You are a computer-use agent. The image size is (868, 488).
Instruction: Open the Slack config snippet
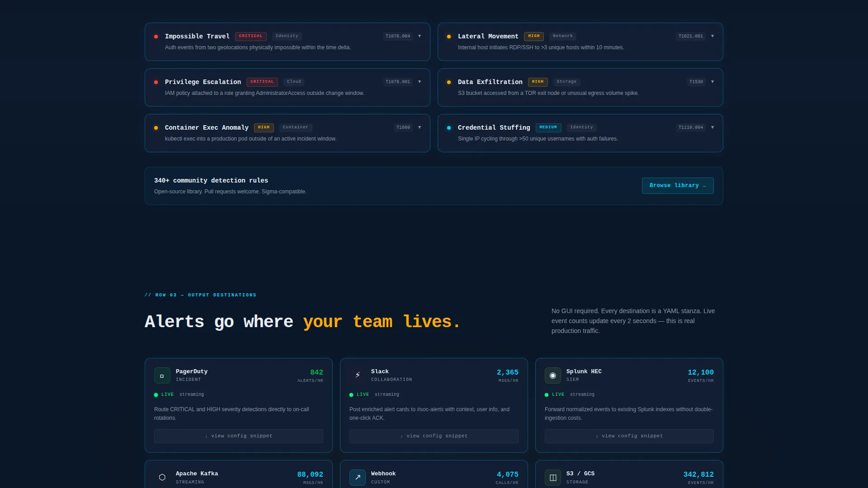click(434, 436)
